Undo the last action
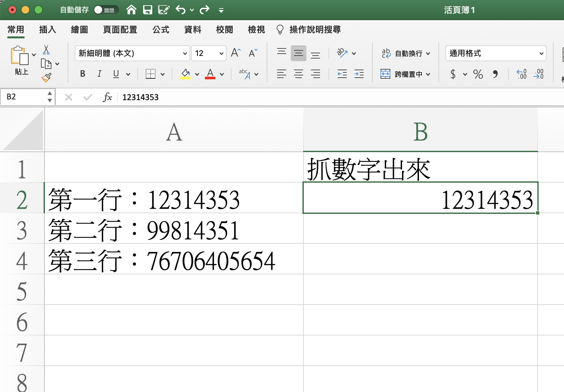Image resolution: width=564 pixels, height=392 pixels. (x=181, y=10)
